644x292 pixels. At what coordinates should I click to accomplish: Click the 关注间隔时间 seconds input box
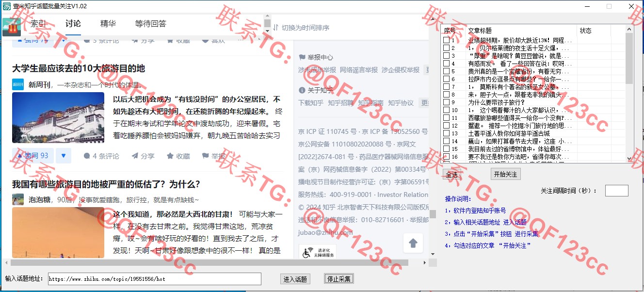(616, 191)
